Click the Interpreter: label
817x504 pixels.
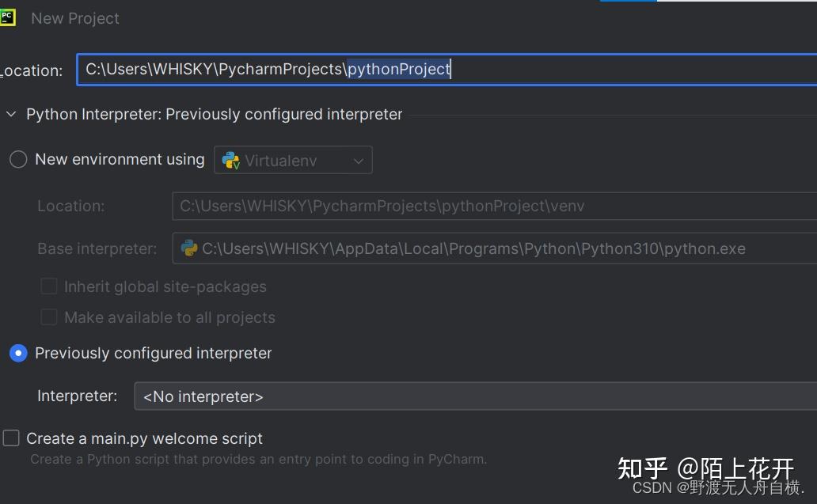(x=77, y=396)
